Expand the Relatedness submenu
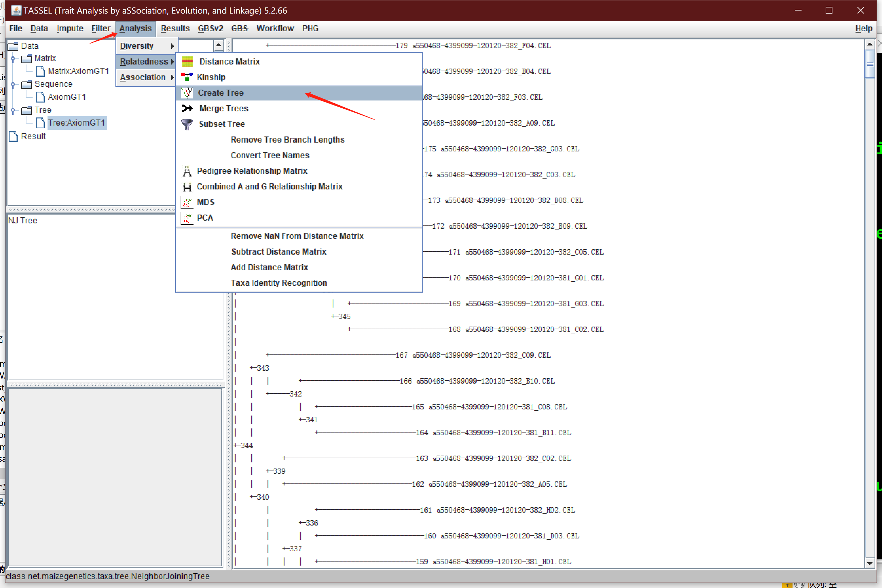This screenshot has height=588, width=882. [145, 61]
